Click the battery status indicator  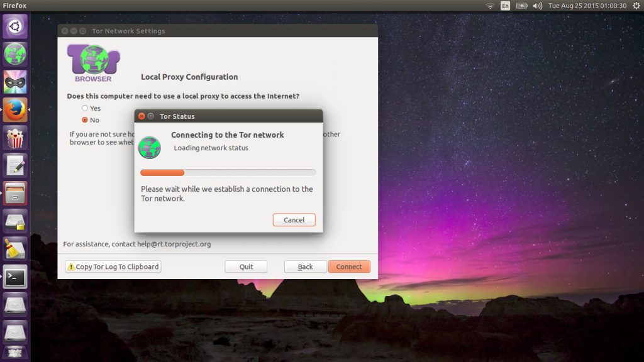click(521, 6)
